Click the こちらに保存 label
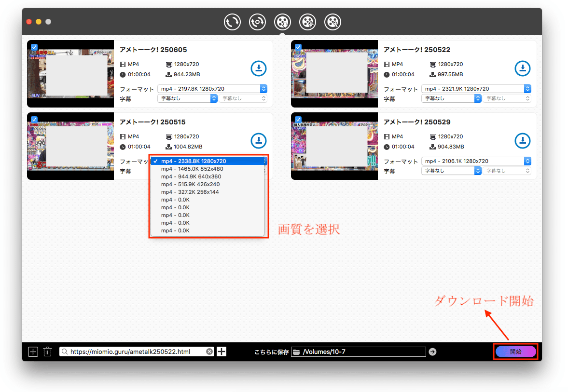This screenshot has width=568, height=392. coord(271,352)
